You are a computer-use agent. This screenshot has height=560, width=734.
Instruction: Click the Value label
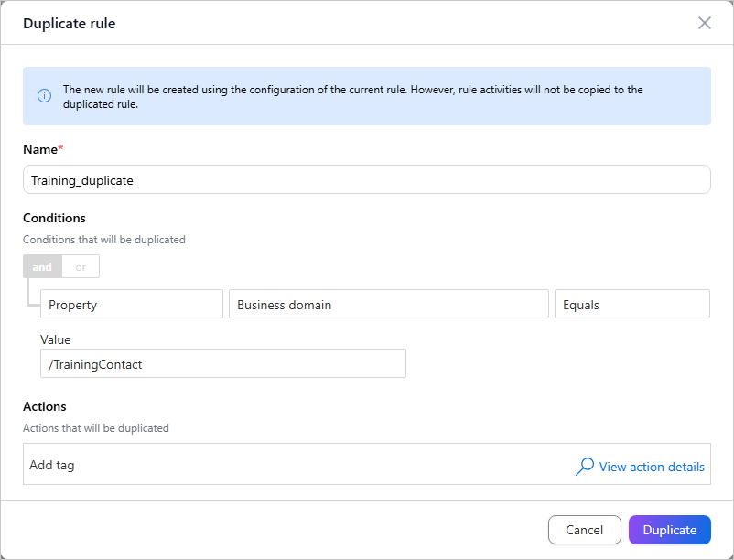tap(55, 339)
